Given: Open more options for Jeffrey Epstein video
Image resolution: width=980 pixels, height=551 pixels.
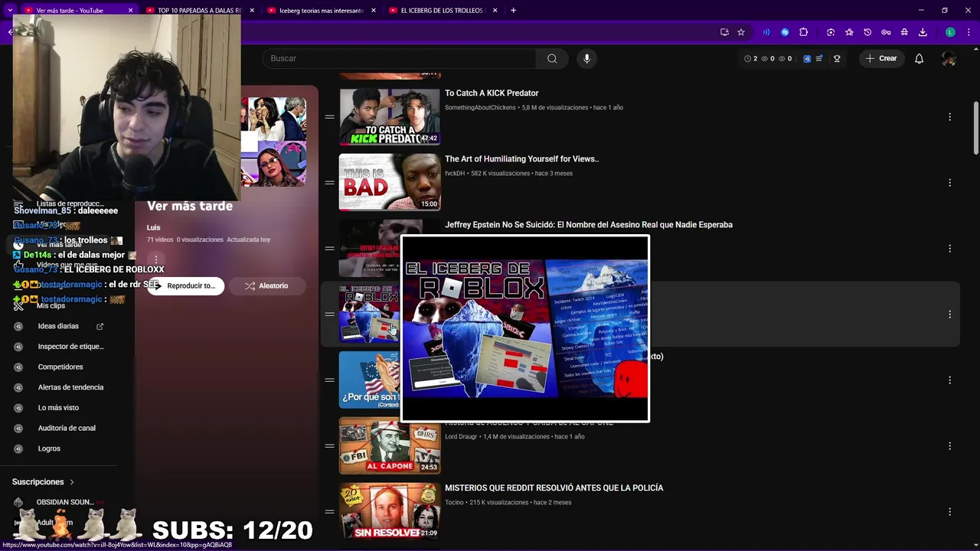Looking at the screenshot, I should 949,249.
